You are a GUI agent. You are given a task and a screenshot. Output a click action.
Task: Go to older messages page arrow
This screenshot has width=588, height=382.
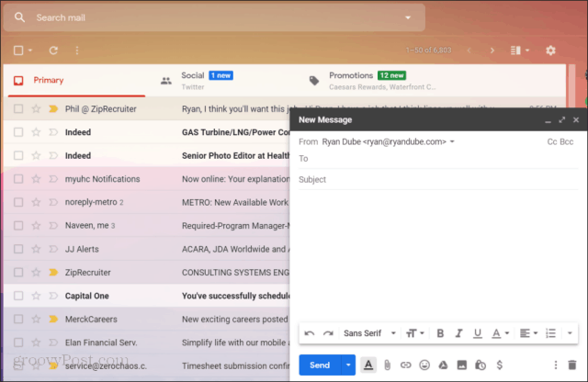pyautogui.click(x=492, y=51)
